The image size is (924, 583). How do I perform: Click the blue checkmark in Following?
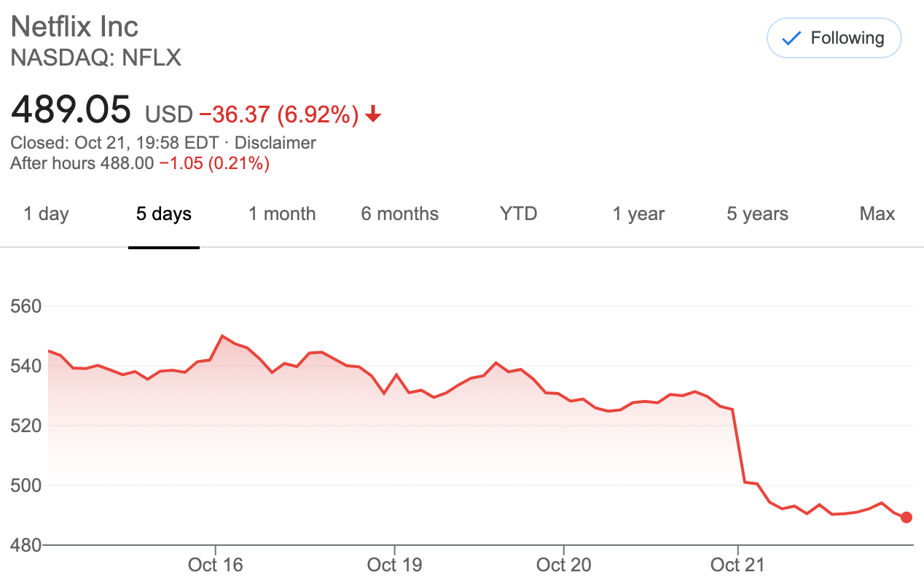(791, 39)
